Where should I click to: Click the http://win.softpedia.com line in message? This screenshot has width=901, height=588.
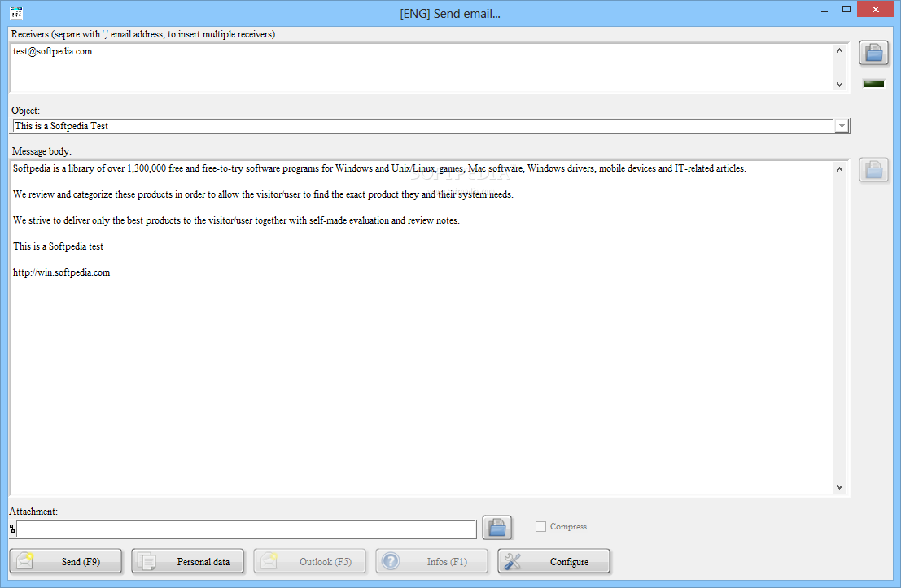click(x=62, y=272)
